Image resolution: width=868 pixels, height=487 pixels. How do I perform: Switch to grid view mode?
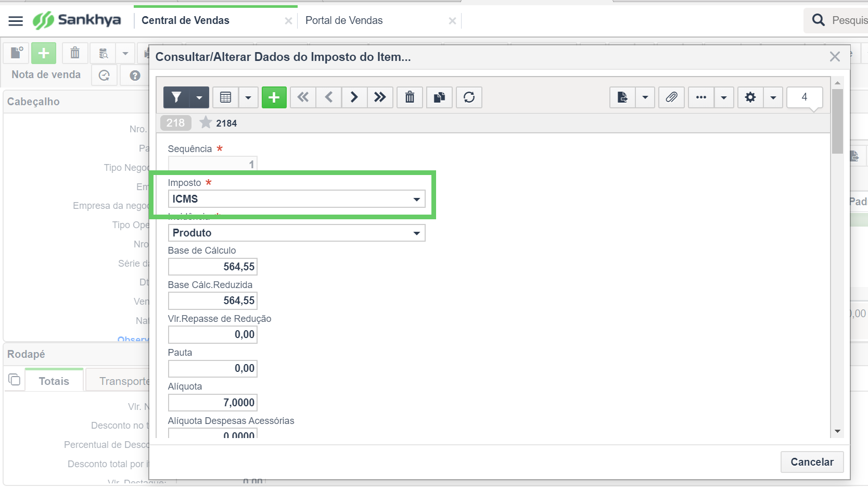tap(226, 97)
